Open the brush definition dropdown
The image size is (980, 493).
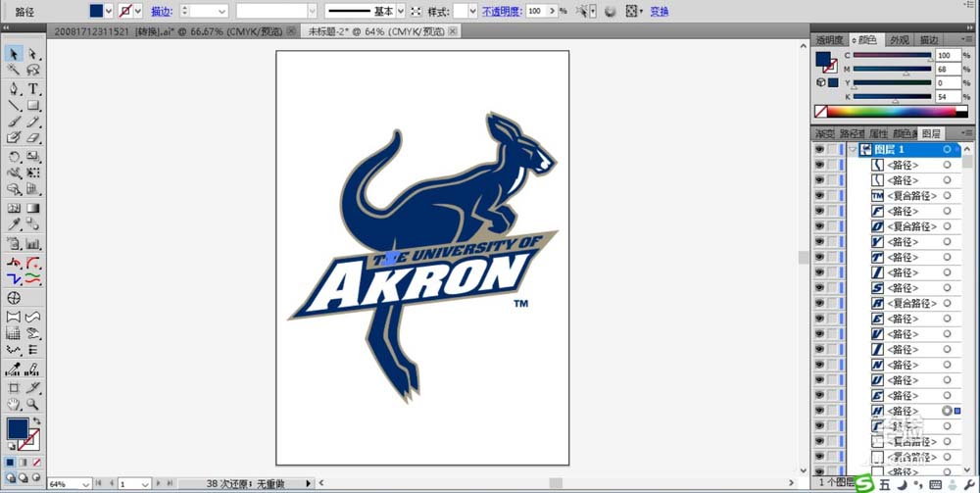(x=312, y=11)
